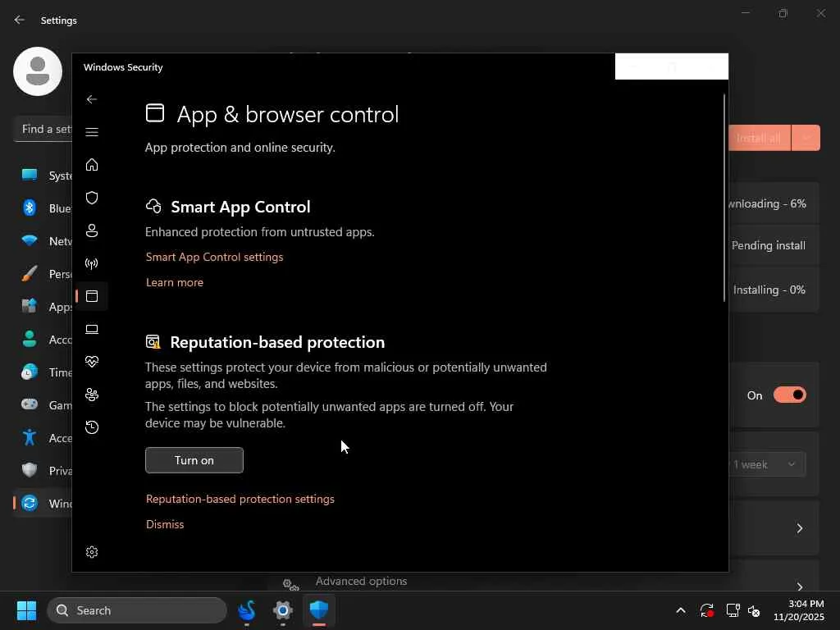
Task: Open Windows Security hamburger navigation menu
Action: 92,132
